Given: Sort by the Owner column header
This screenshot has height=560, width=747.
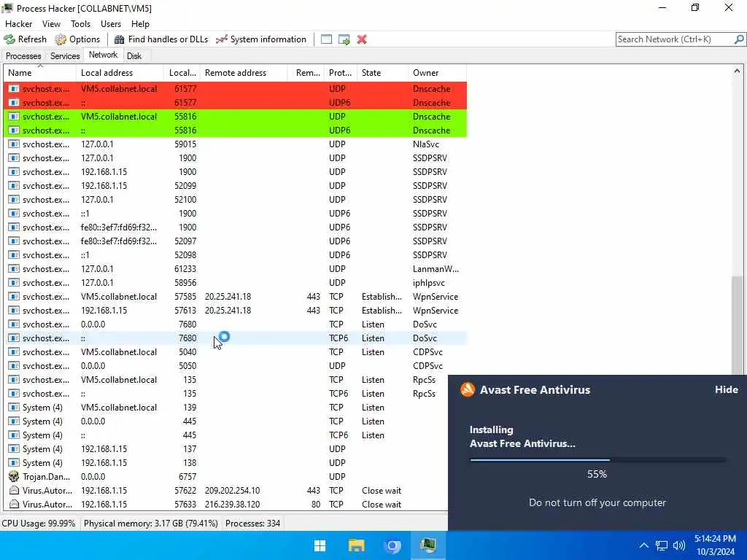Looking at the screenshot, I should click(x=438, y=73).
